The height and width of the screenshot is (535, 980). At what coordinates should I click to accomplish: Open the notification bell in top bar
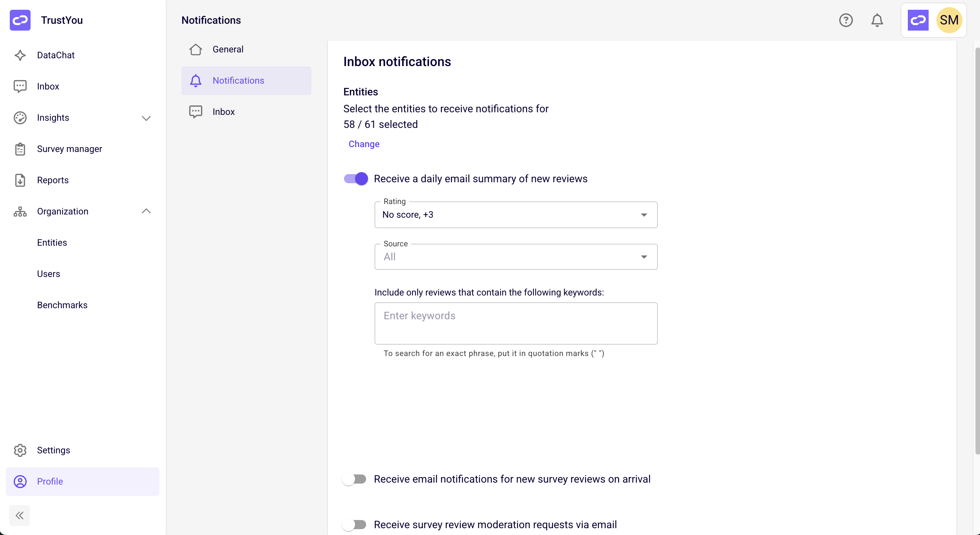click(x=877, y=20)
